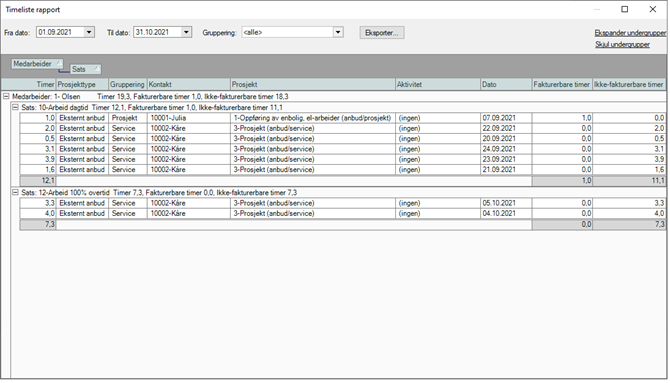Sort by the Prosjekt column header

click(x=313, y=85)
